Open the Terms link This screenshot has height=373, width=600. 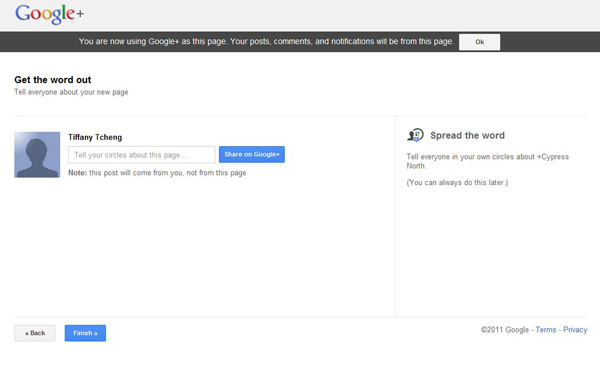click(x=546, y=329)
